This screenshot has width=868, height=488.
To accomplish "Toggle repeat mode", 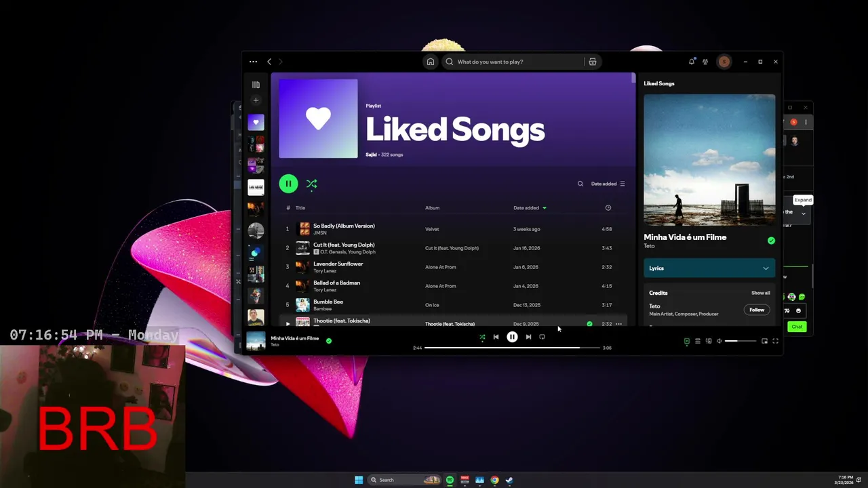I will (x=542, y=337).
